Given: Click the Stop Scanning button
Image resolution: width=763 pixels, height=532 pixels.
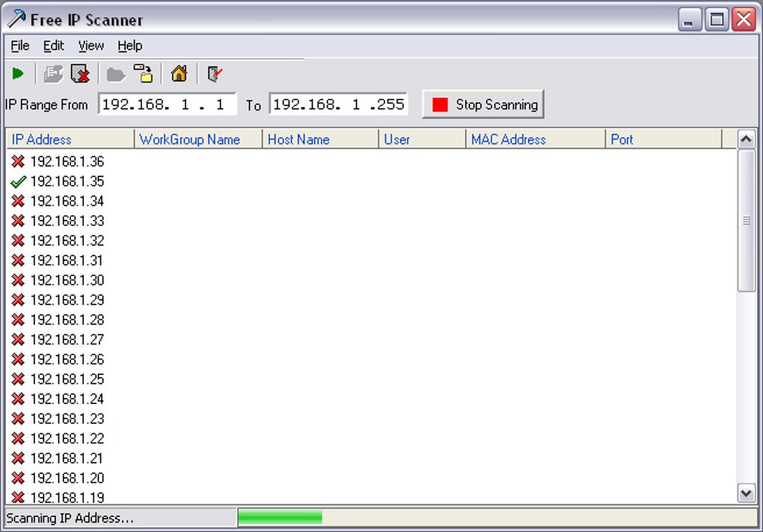Looking at the screenshot, I should [x=483, y=104].
